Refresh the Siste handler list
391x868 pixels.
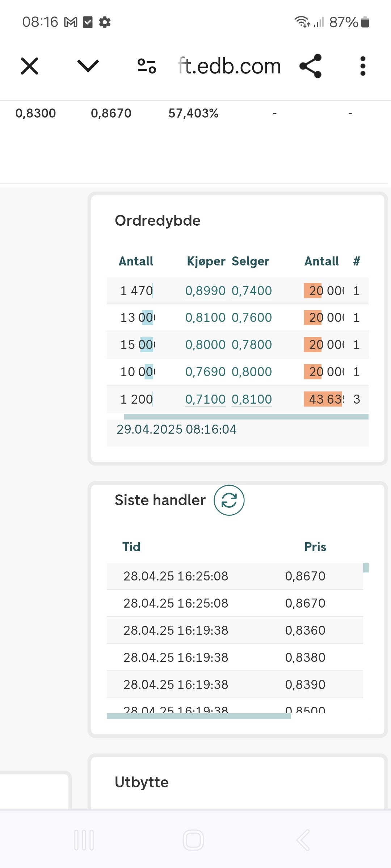pyautogui.click(x=229, y=501)
